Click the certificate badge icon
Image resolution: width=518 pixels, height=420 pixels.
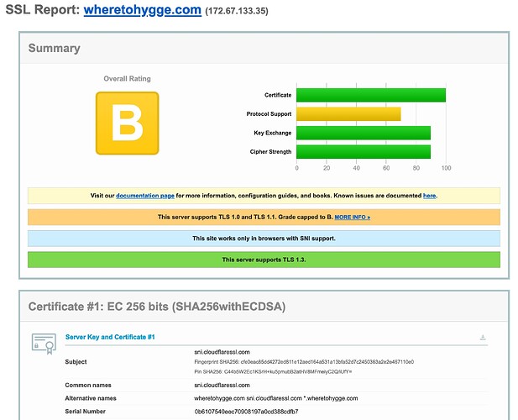(44, 344)
